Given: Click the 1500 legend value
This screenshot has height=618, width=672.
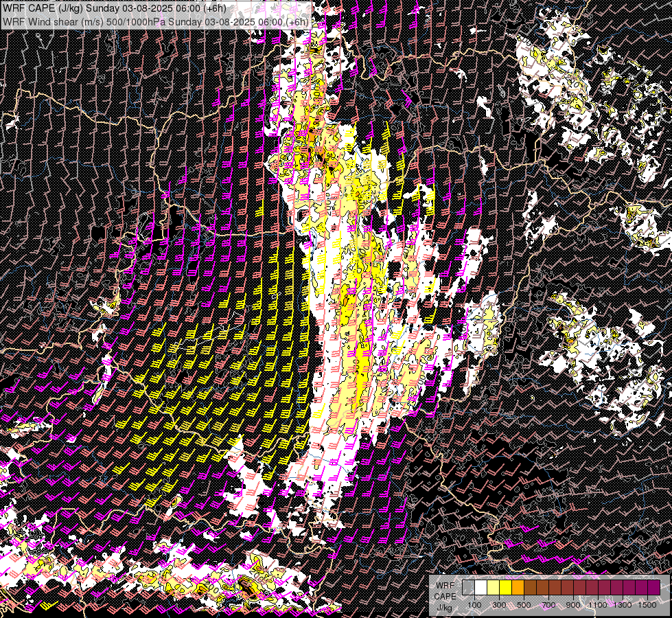Looking at the screenshot, I should pos(647,605).
